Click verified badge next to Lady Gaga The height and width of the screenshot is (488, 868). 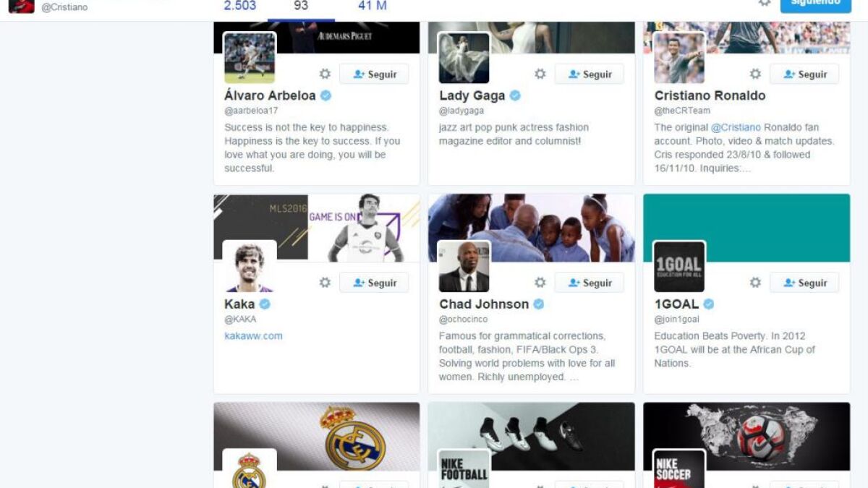[515, 95]
